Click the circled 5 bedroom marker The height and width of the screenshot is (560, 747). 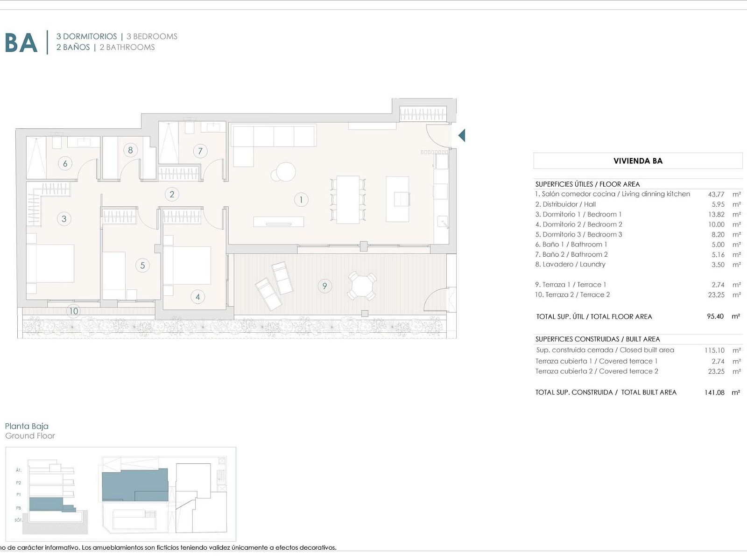[142, 266]
